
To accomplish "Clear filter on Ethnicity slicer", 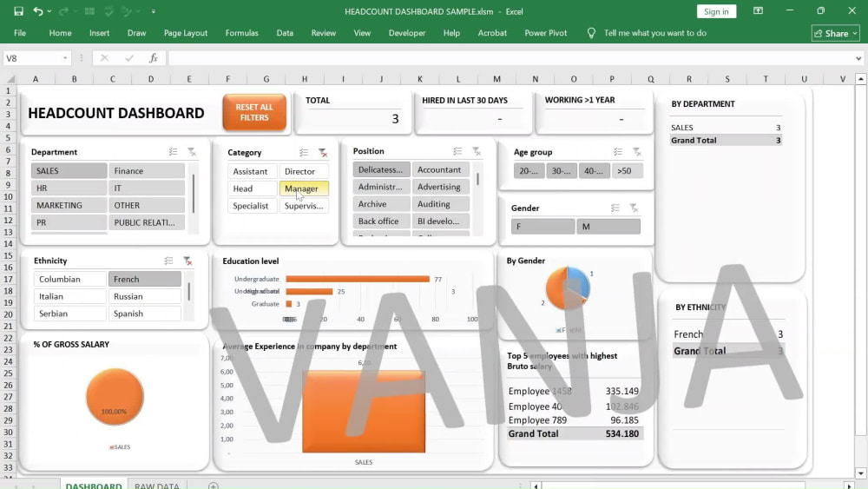I will point(187,261).
